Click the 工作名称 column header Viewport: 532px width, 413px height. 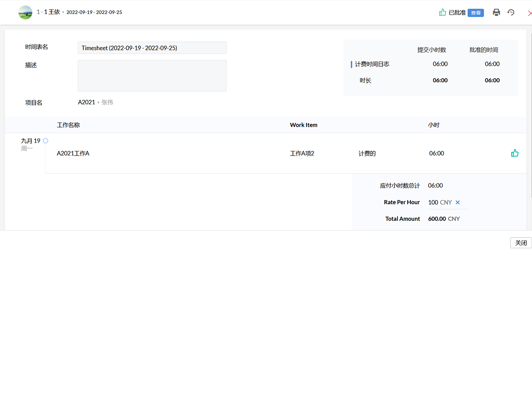[68, 125]
